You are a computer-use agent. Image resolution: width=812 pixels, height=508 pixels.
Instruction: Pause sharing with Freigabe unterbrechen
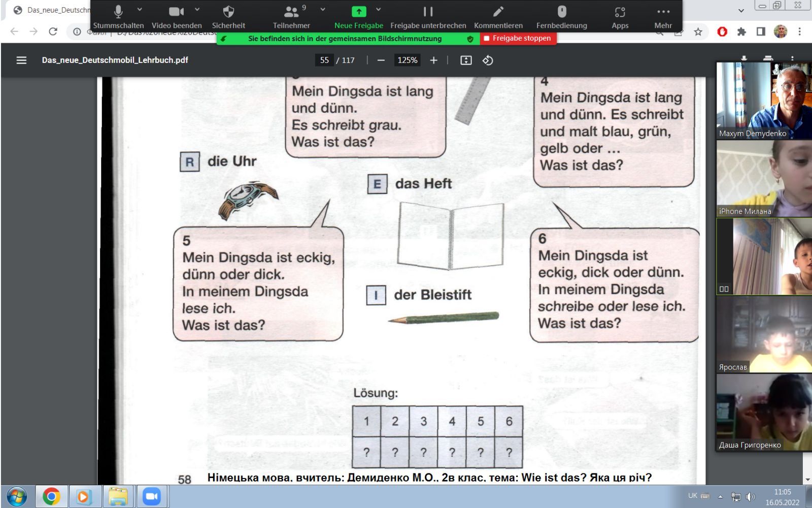tap(428, 12)
